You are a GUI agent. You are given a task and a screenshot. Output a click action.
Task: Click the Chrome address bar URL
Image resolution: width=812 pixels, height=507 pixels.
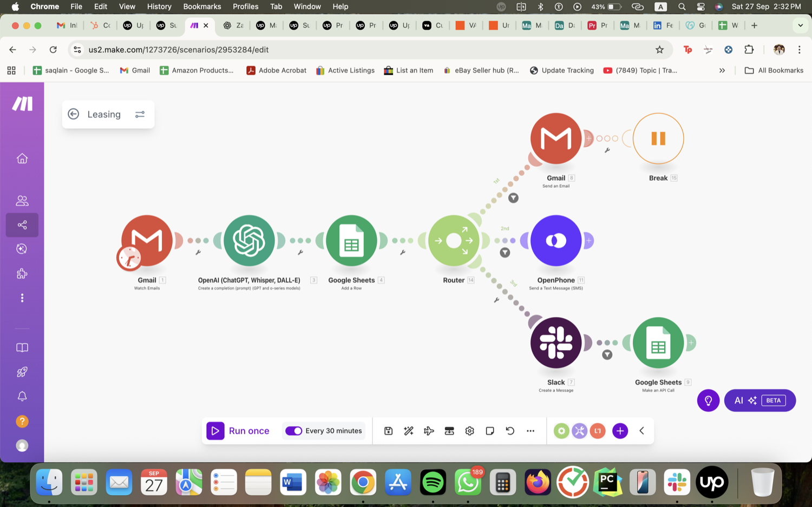pos(179,50)
